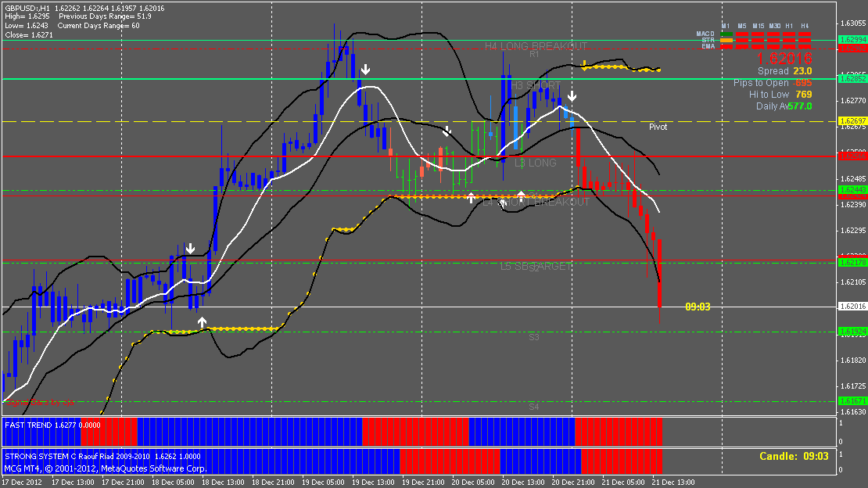Click the S4 support level label
Screen dimensions: 868x488
(533, 407)
